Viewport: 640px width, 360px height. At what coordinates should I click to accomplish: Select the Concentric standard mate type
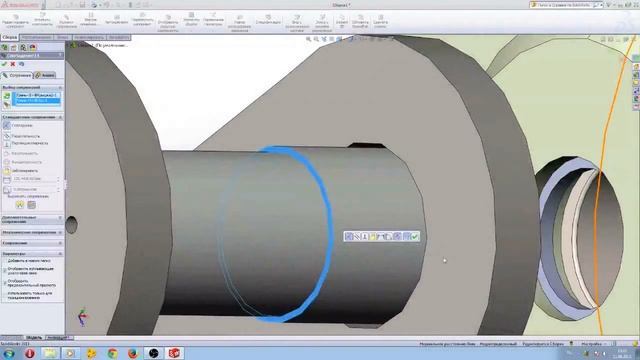click(22, 162)
